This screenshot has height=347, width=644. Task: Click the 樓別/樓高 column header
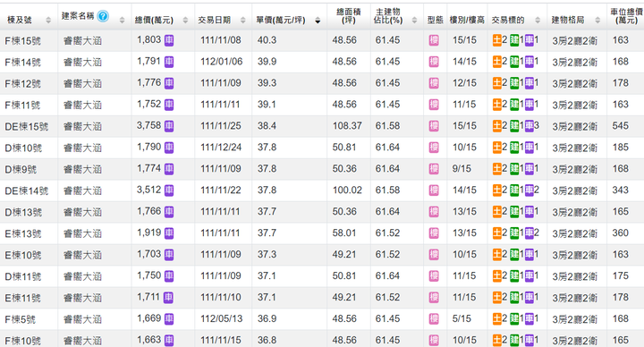point(467,20)
